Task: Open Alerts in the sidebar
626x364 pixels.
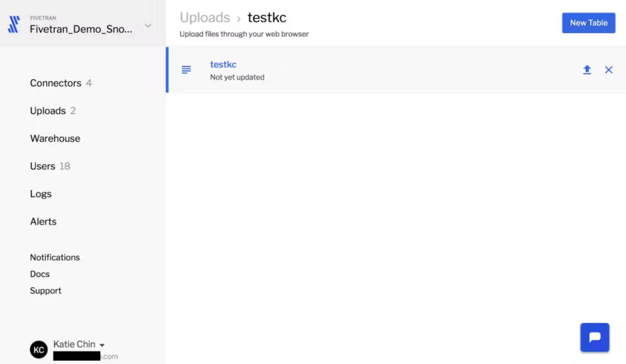Action: click(x=43, y=222)
